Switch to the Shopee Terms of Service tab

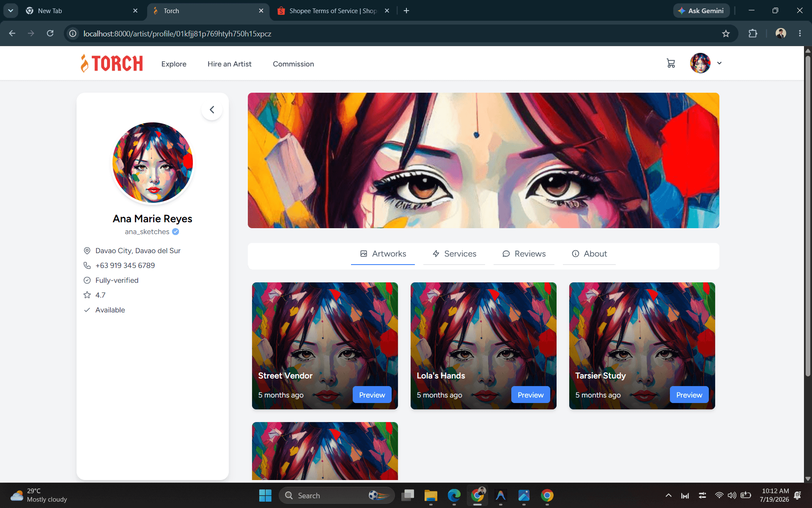332,11
